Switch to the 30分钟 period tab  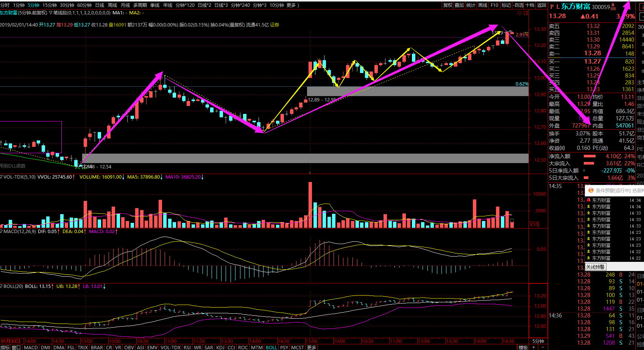pyautogui.click(x=67, y=5)
